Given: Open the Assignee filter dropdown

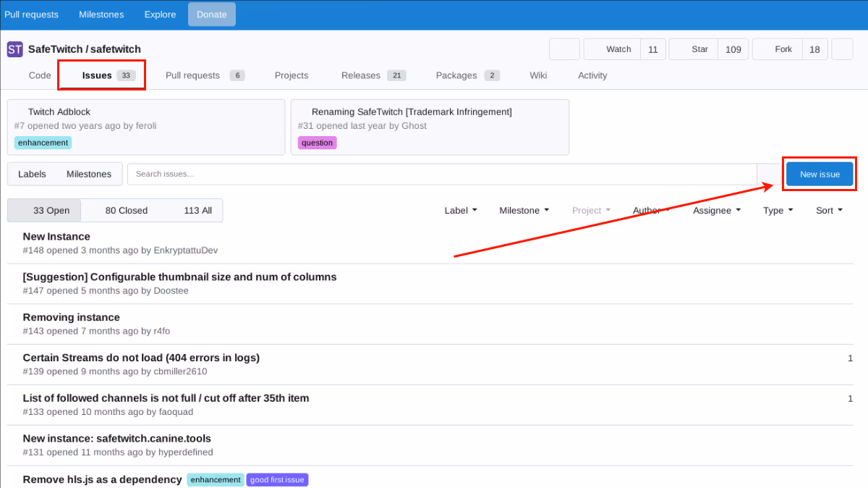Looking at the screenshot, I should [715, 210].
